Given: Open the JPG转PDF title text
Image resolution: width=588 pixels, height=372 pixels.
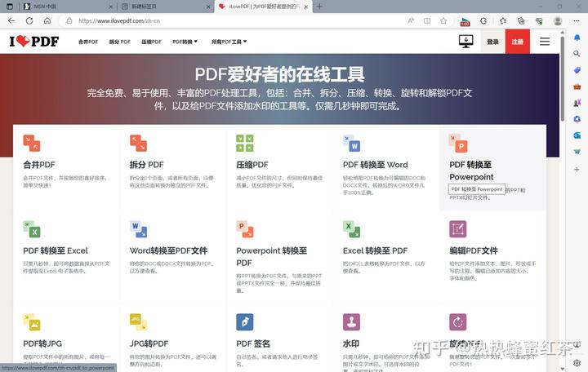Looking at the screenshot, I should 149,343.
